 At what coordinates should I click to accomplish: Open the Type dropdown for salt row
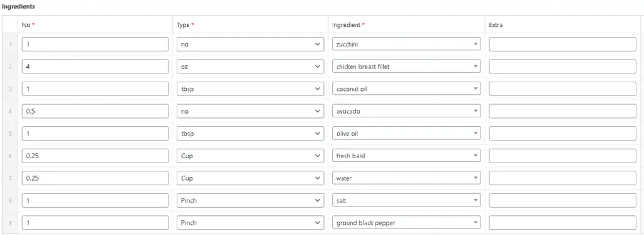coord(250,200)
